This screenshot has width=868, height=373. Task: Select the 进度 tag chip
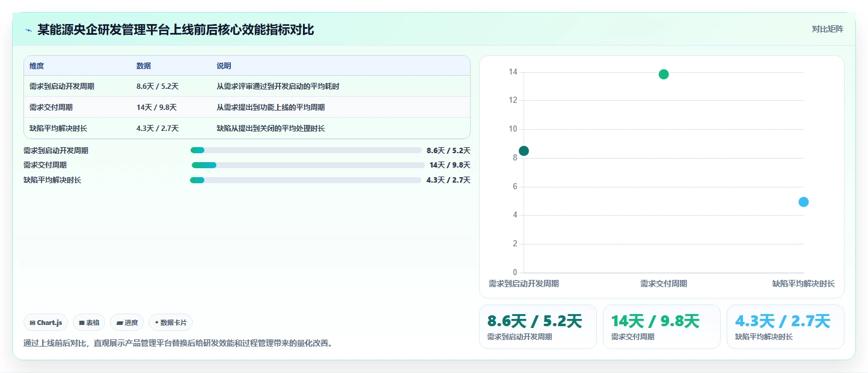pyautogui.click(x=127, y=323)
